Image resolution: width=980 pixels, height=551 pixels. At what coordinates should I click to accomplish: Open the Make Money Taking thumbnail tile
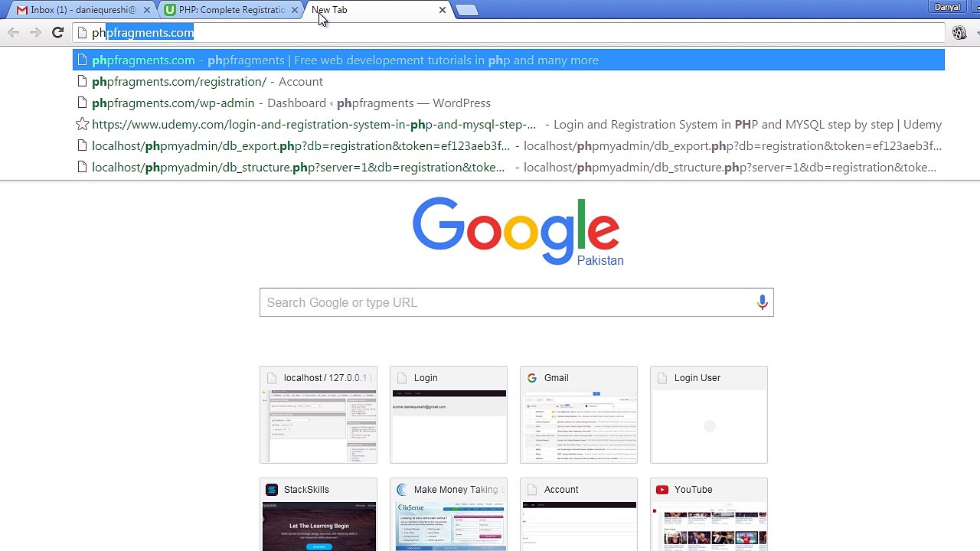click(x=449, y=514)
